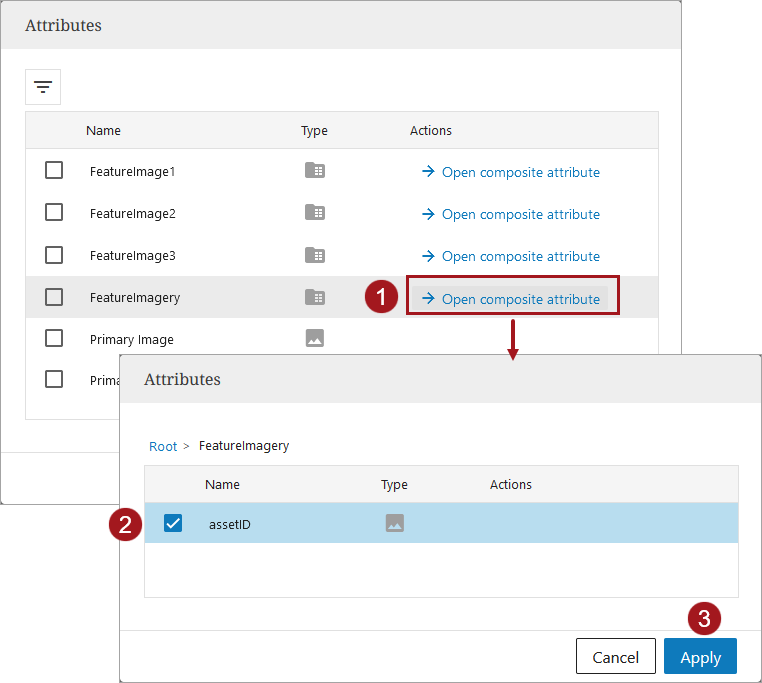Open the filter icon above the table

coord(43,87)
